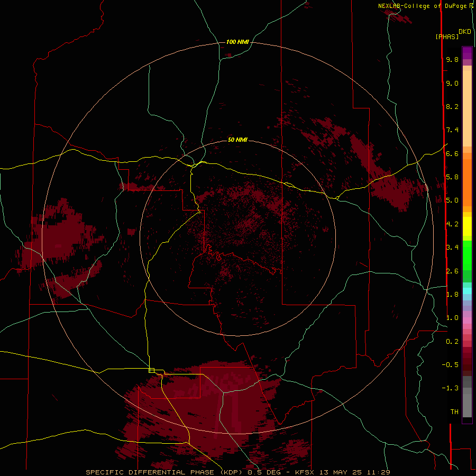Screen dimensions: 476x476
Task: Click the TH label on the color scale
Action: point(454,412)
